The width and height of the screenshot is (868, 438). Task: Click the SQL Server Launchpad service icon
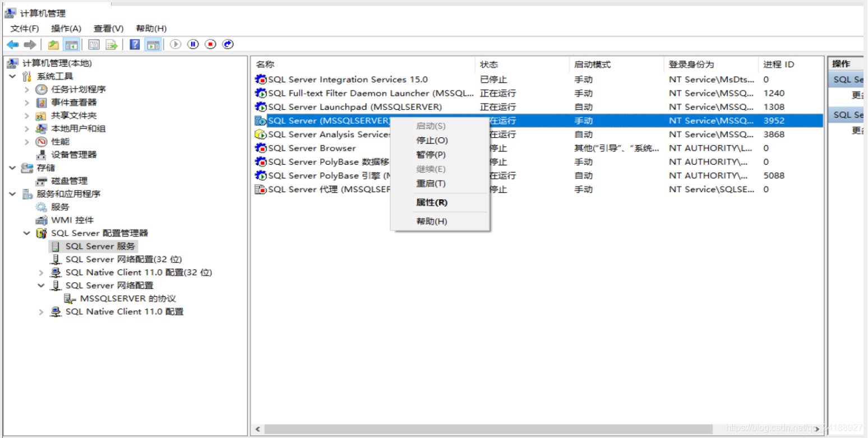[x=261, y=107]
